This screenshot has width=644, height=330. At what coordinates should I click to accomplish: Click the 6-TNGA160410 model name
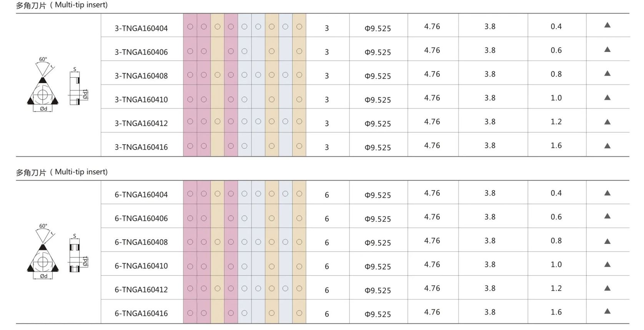coord(141,266)
